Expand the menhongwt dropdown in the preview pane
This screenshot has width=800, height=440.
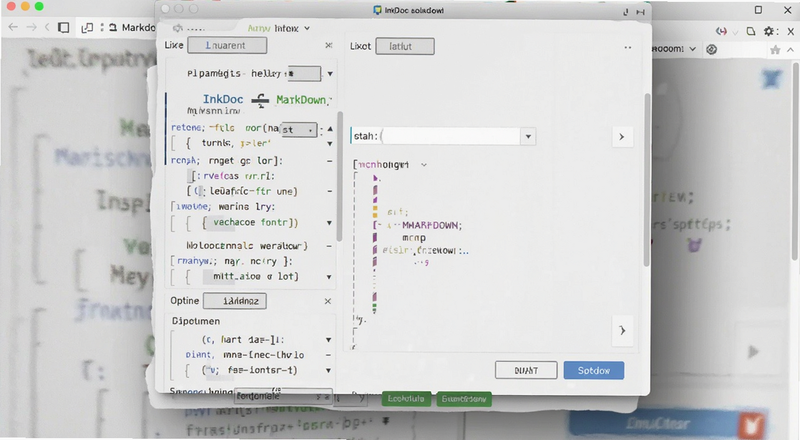tap(423, 165)
